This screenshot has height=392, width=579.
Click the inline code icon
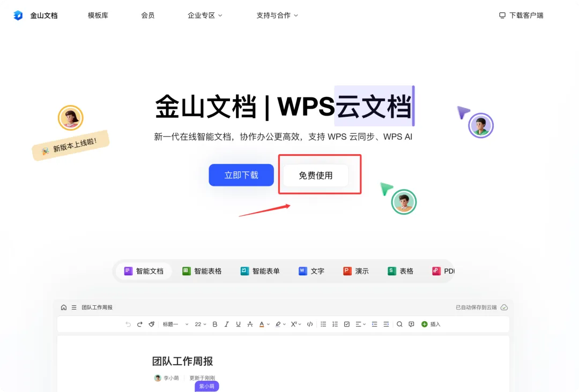click(310, 324)
